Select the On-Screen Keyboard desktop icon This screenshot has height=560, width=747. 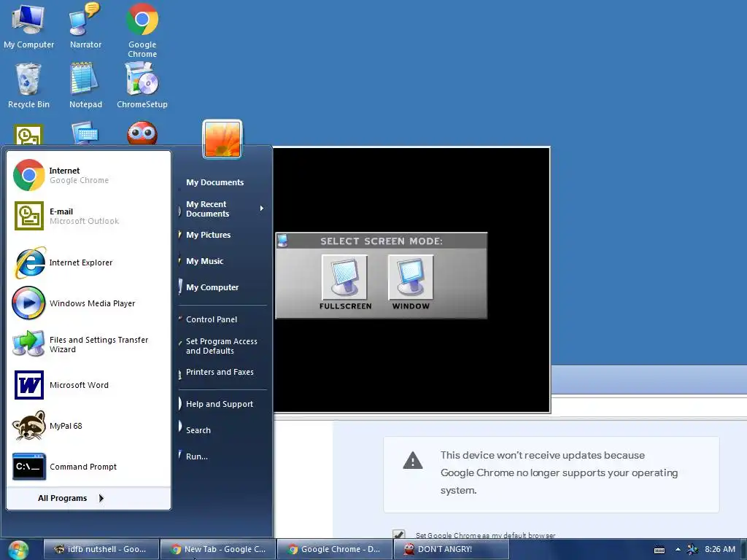coord(85,133)
